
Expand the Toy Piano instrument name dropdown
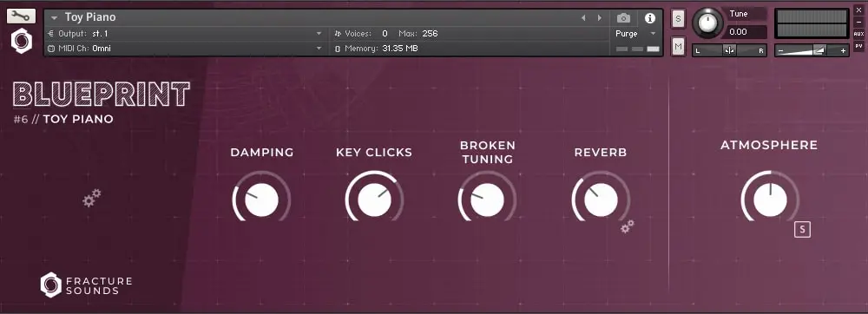[54, 17]
